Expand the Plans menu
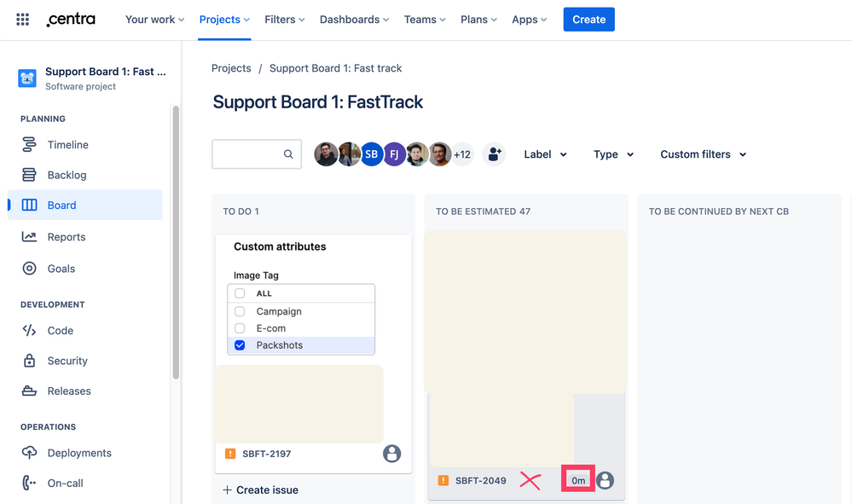 (x=478, y=20)
